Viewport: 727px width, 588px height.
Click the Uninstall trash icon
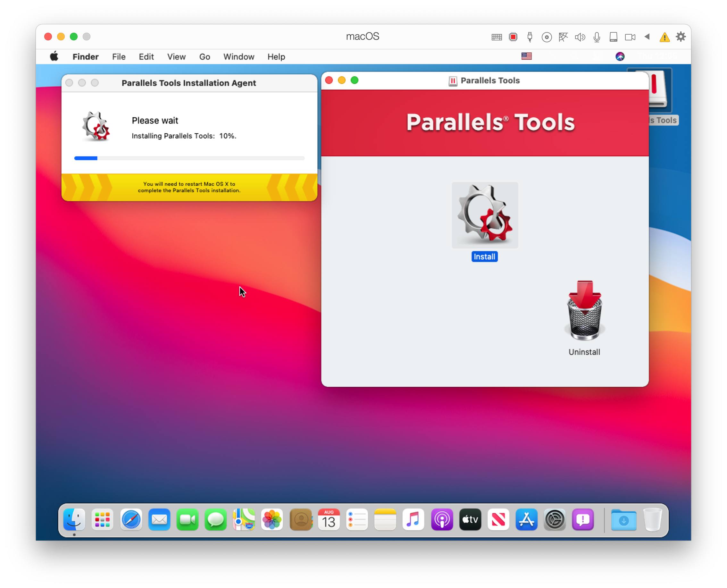tap(584, 311)
